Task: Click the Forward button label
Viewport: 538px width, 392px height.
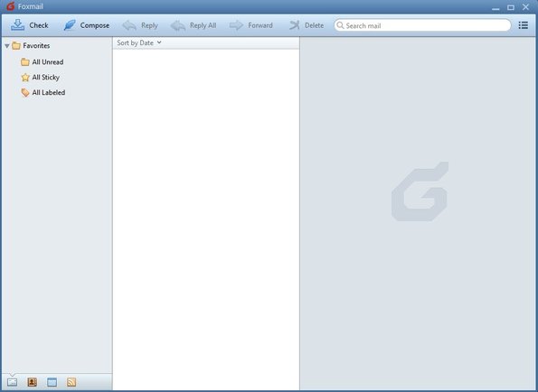Action: tap(260, 25)
